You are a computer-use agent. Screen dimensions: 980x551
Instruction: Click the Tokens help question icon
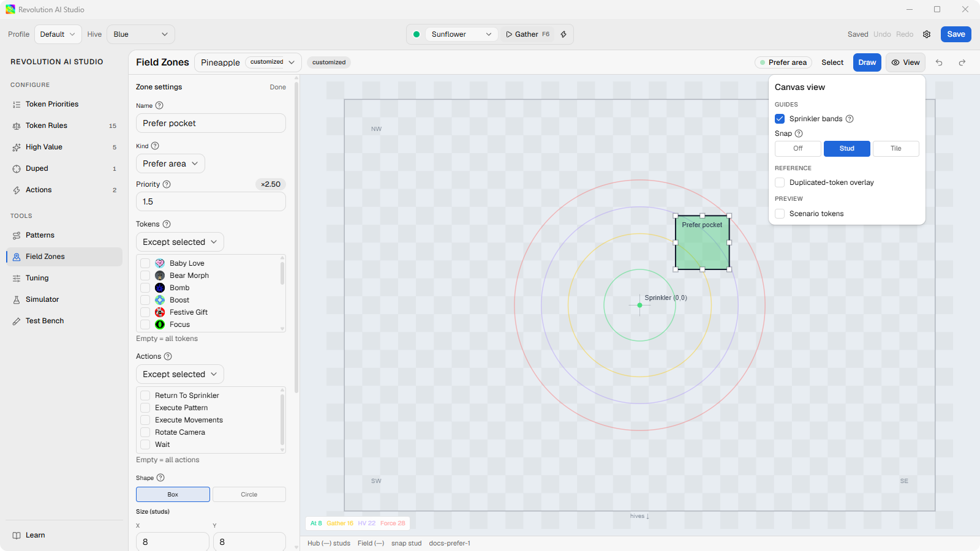click(x=167, y=224)
